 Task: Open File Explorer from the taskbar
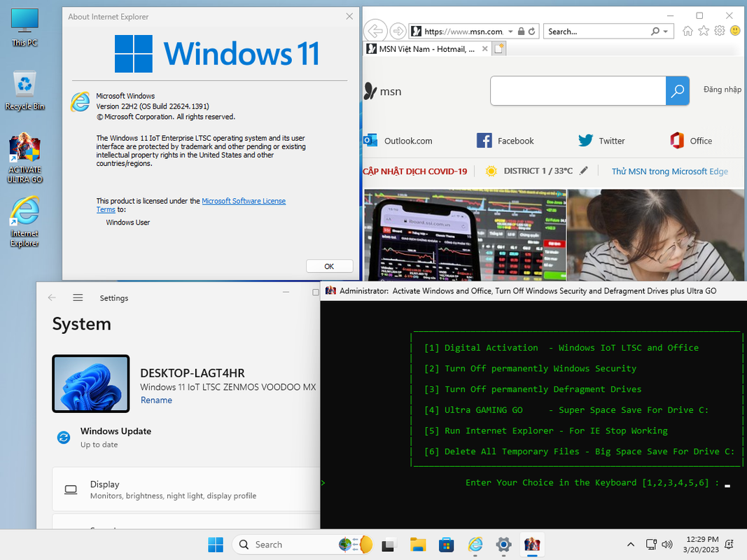(x=418, y=545)
